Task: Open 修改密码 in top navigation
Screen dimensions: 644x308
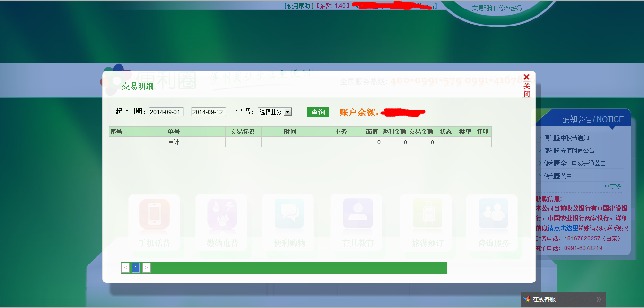Action: coord(511,8)
